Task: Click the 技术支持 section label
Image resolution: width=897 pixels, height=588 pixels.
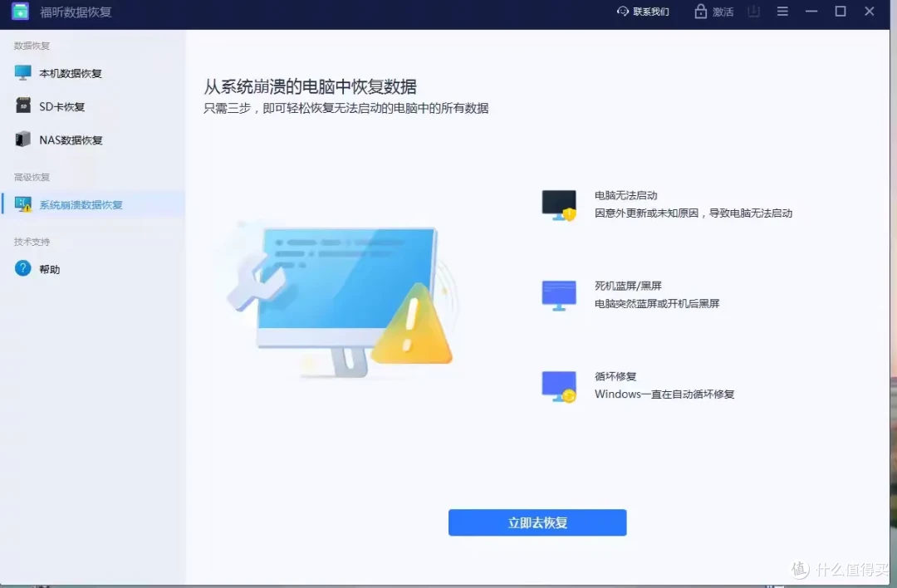Action: click(32, 242)
